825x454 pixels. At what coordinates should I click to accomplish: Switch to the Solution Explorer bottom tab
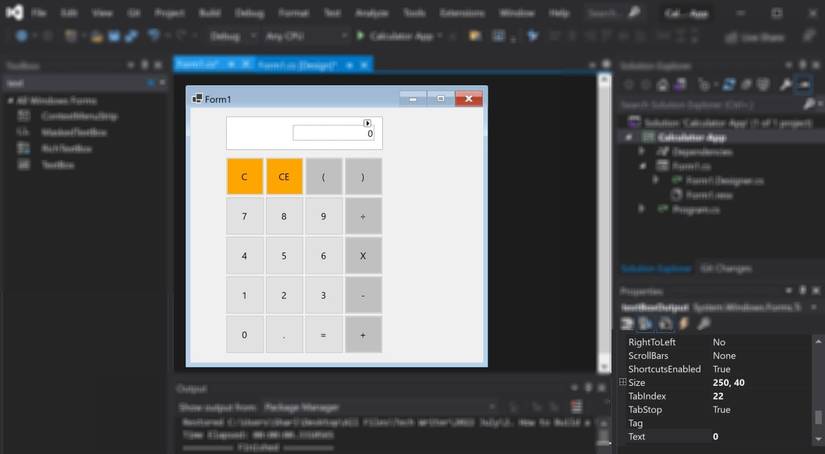click(x=656, y=268)
